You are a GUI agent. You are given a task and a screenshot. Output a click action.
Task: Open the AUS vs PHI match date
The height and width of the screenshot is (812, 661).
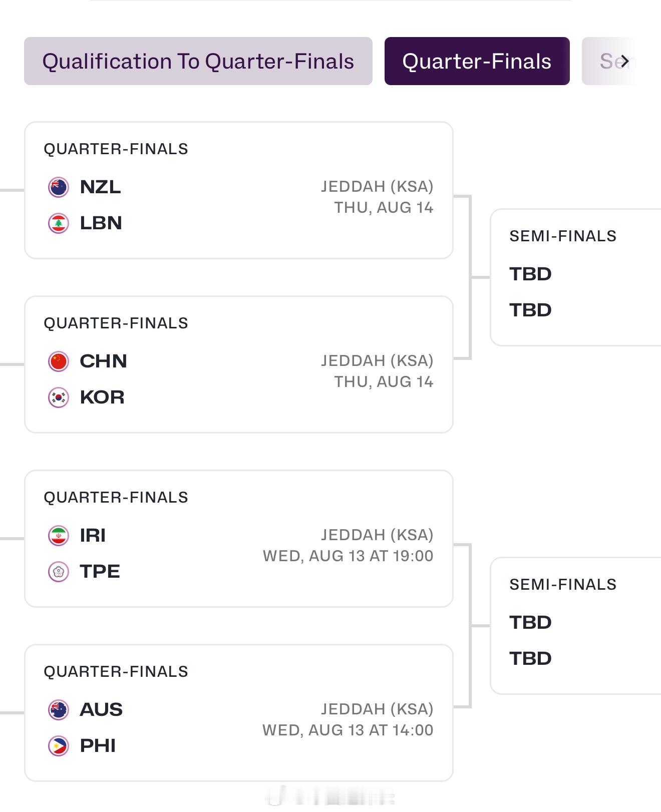(348, 730)
